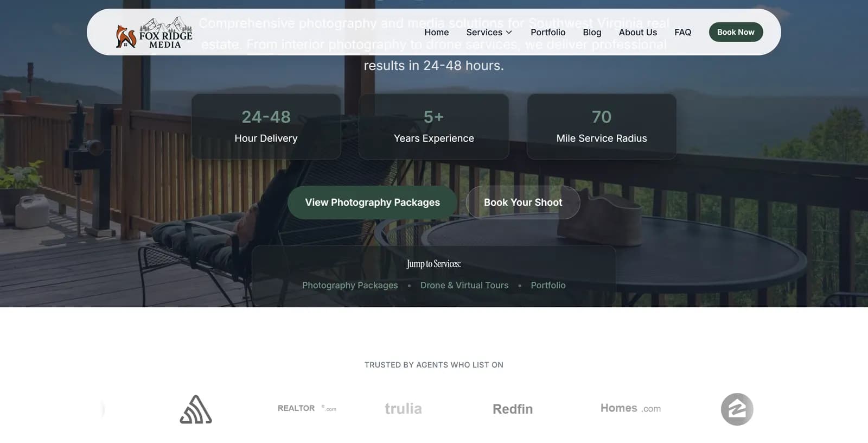Navigate to About Us
Viewport: 868px width, 443px height.
tap(637, 32)
